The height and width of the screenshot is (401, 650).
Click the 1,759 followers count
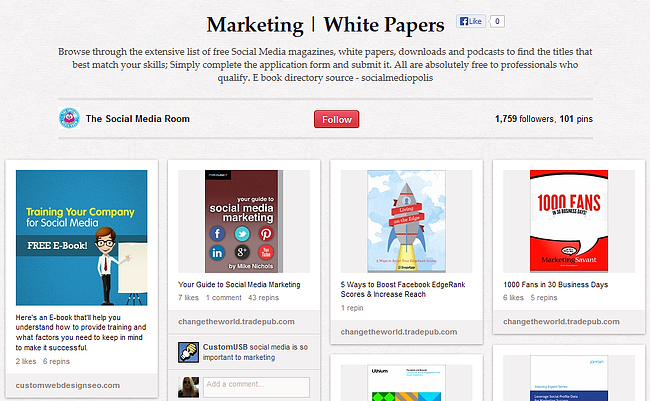click(x=525, y=119)
